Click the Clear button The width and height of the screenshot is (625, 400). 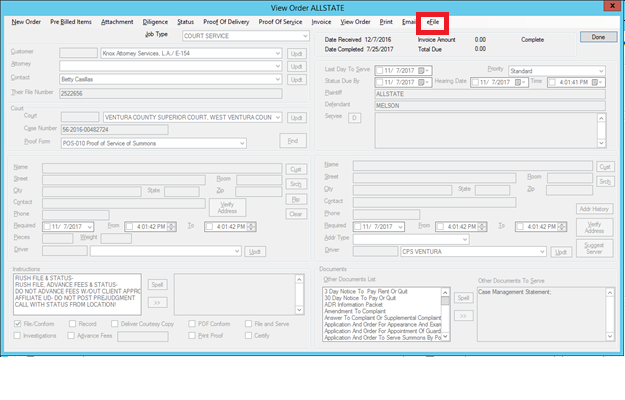[x=296, y=214]
